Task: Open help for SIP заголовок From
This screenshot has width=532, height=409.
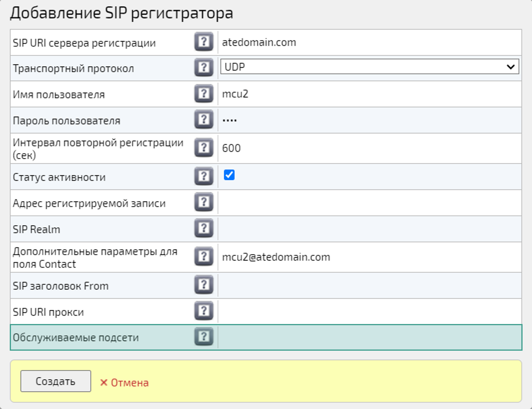Action: click(x=204, y=285)
